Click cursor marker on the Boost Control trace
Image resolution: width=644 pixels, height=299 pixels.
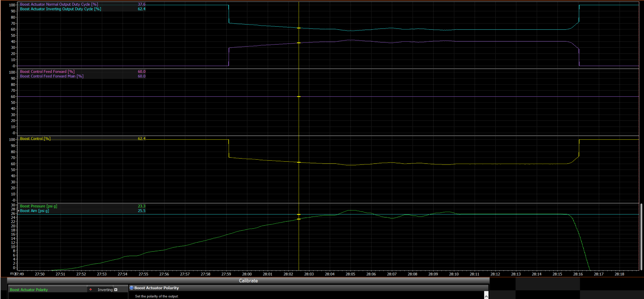point(299,162)
